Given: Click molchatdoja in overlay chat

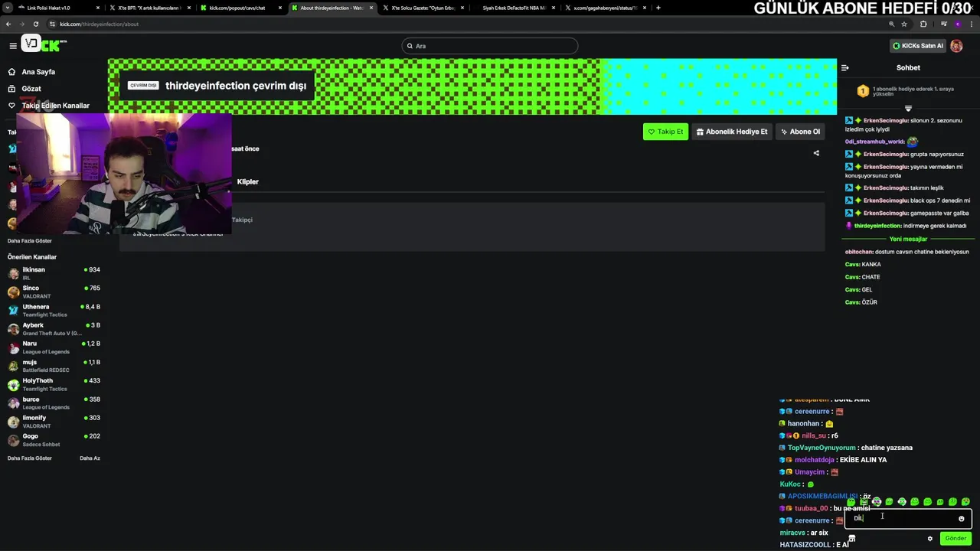Looking at the screenshot, I should [x=814, y=460].
